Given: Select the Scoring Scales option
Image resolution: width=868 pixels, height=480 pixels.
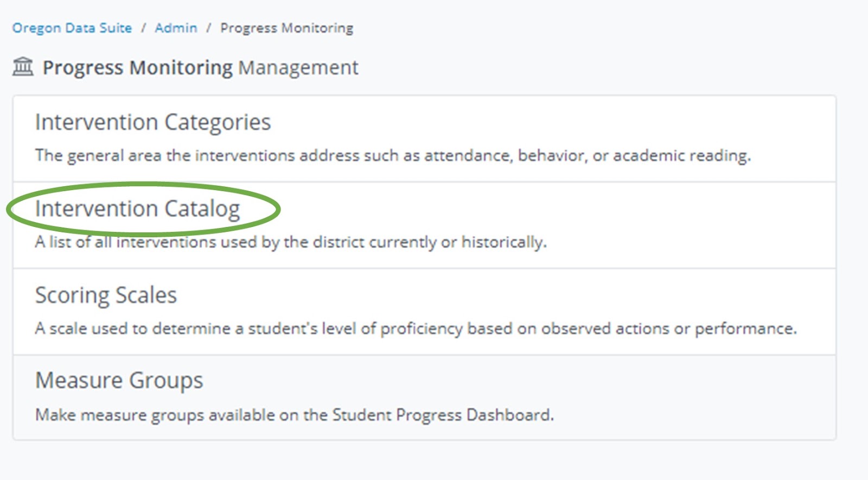Looking at the screenshot, I should pos(106,295).
